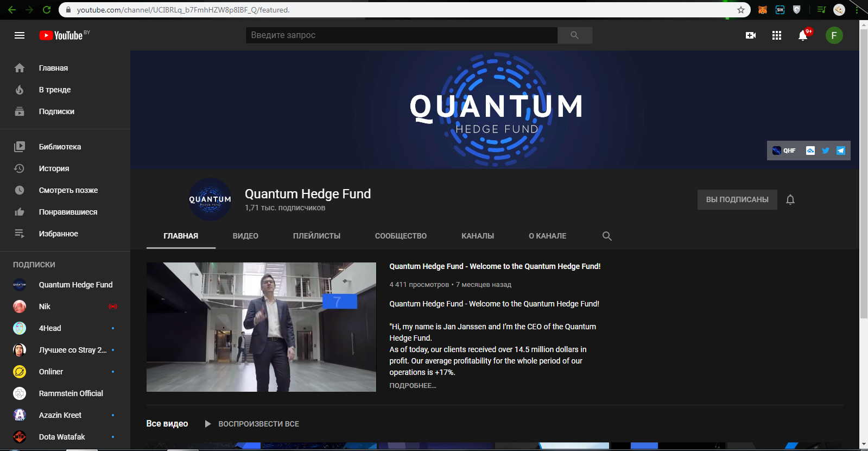The height and width of the screenshot is (451, 868).
Task: Open the shield extension icon
Action: [797, 10]
